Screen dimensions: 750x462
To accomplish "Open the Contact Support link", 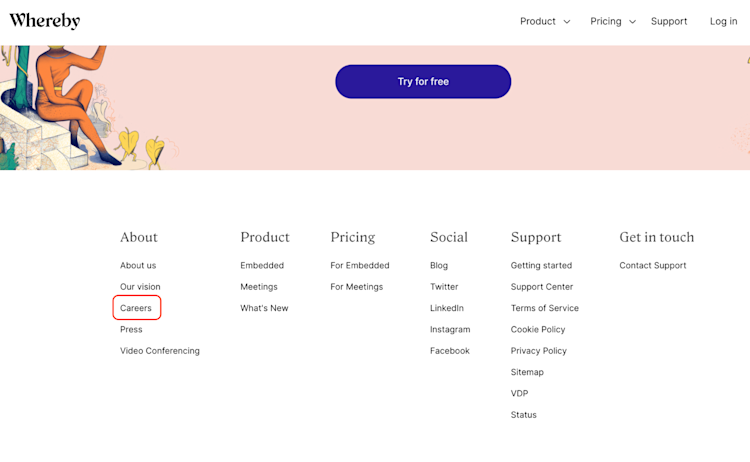I will click(652, 265).
